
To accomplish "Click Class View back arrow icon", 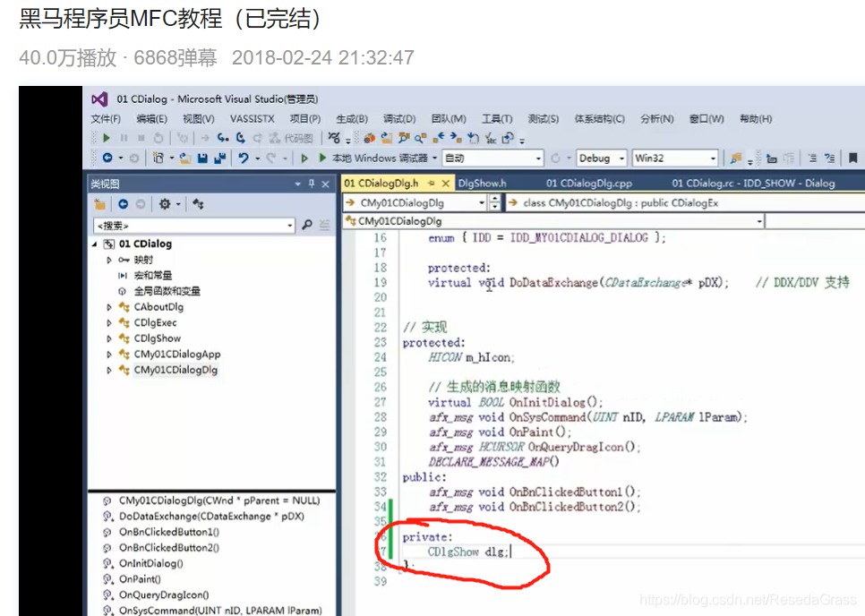I will coord(123,204).
